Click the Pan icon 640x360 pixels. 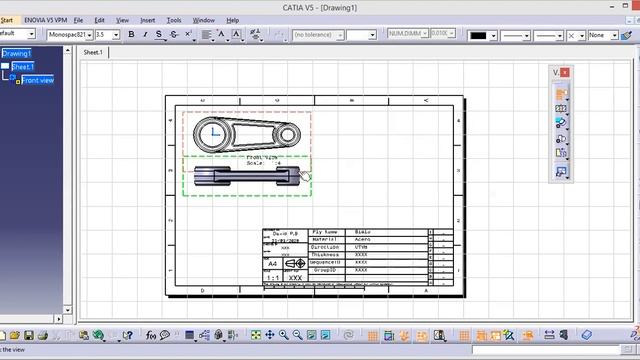(x=270, y=335)
